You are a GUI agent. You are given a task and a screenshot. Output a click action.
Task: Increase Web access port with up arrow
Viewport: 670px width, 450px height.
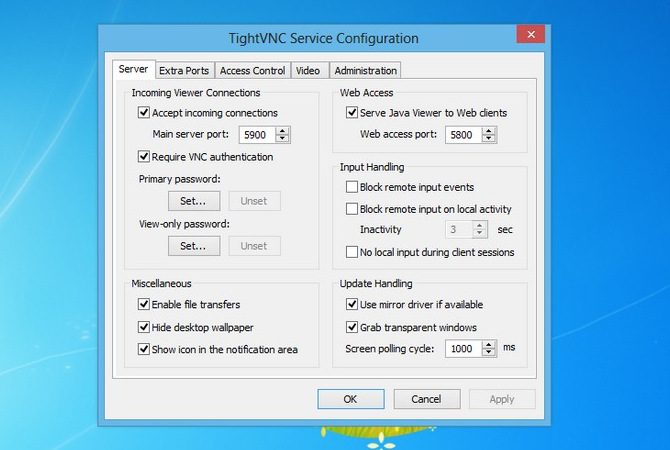click(488, 131)
